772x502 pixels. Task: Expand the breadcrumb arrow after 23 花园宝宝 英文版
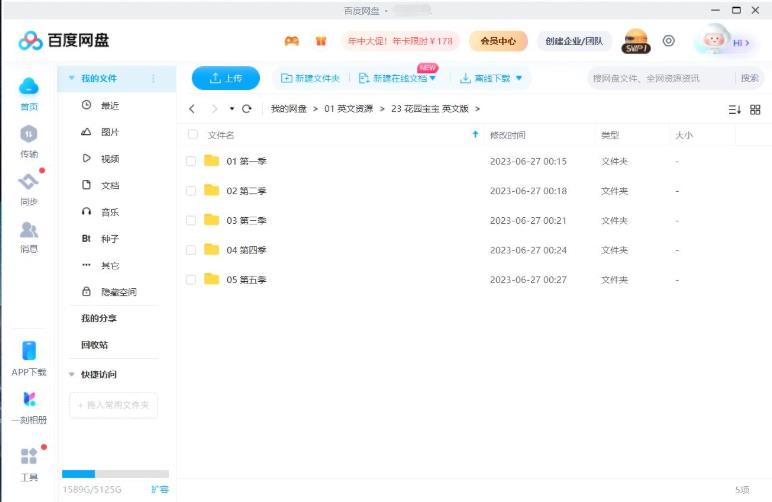pyautogui.click(x=478, y=109)
